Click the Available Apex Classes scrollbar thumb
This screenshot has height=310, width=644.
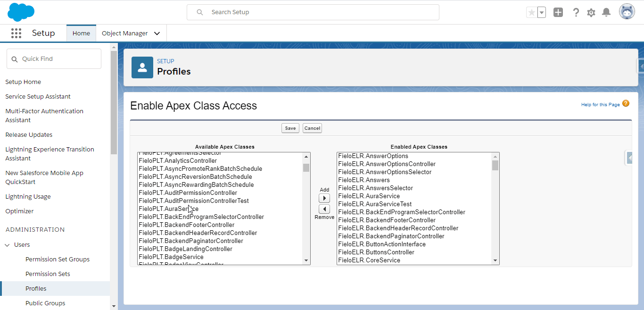click(x=306, y=168)
